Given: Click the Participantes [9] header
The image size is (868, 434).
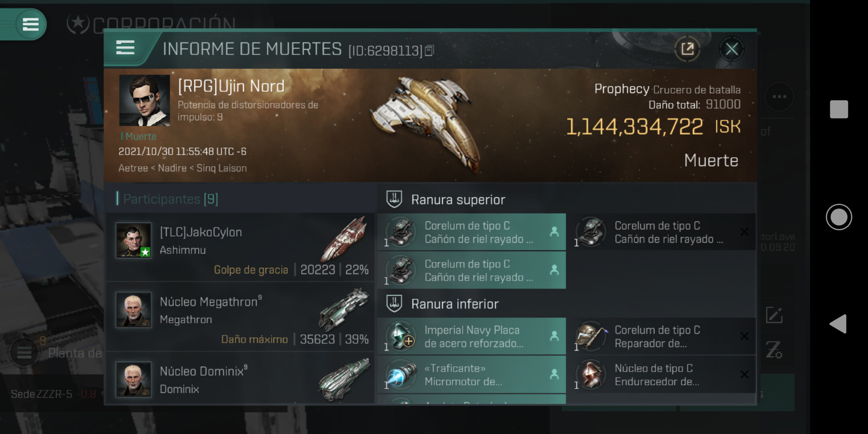Looking at the screenshot, I should [170, 199].
